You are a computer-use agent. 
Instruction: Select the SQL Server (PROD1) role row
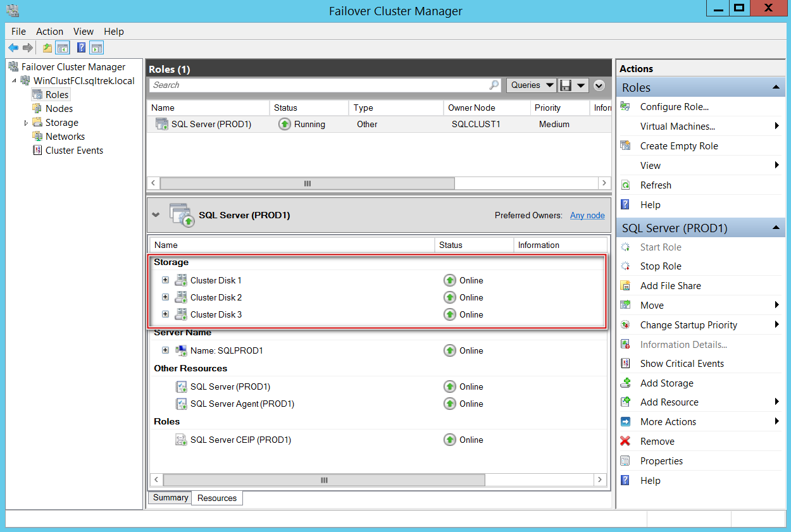(379, 125)
